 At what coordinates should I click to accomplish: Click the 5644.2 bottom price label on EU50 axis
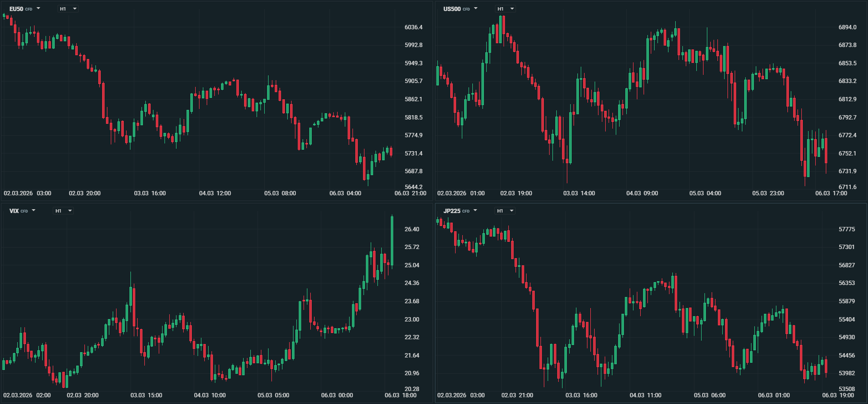pos(413,187)
